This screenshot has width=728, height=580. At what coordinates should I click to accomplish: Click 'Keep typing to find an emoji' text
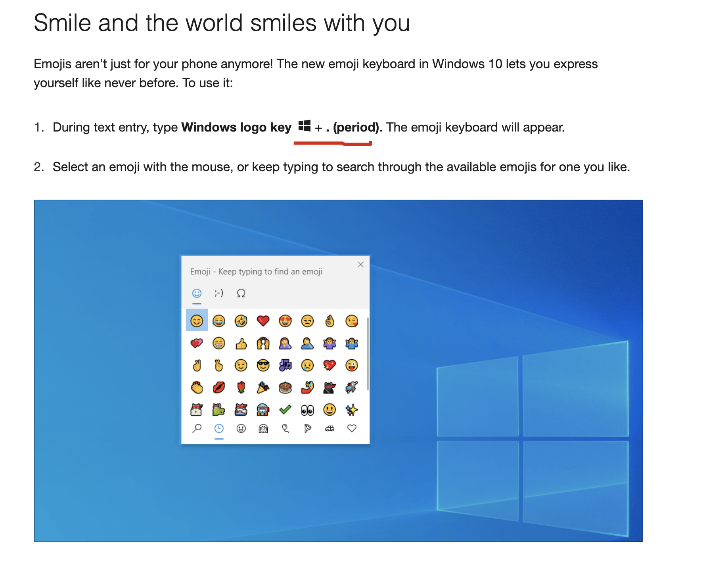(270, 271)
